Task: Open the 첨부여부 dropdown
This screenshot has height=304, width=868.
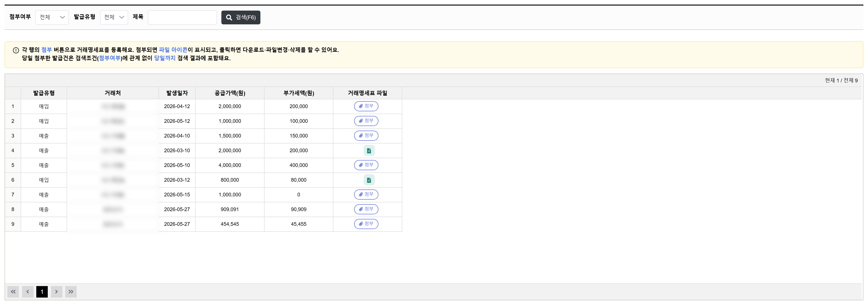Action: 52,17
